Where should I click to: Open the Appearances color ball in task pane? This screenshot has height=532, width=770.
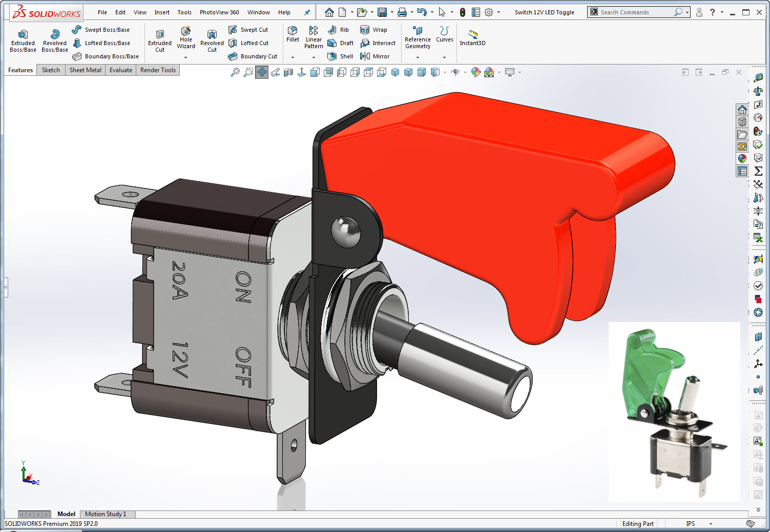pyautogui.click(x=742, y=158)
